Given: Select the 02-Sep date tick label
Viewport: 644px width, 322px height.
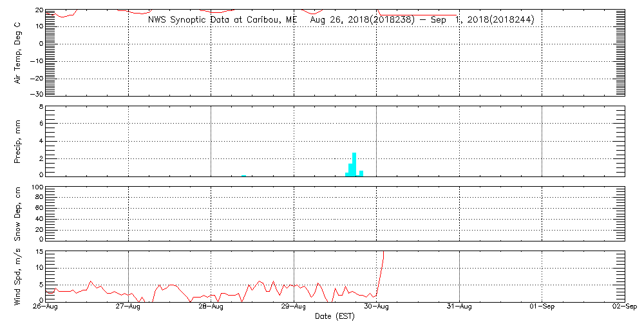Looking at the screenshot, I should tap(624, 307).
